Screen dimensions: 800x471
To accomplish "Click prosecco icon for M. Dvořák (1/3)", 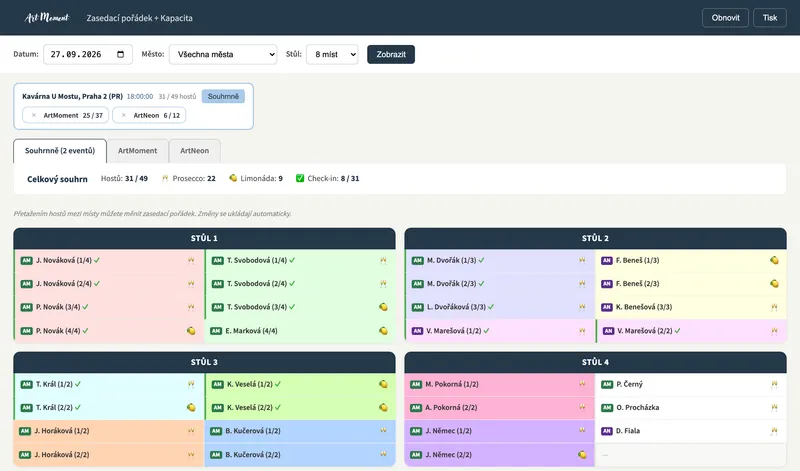I will (582, 260).
